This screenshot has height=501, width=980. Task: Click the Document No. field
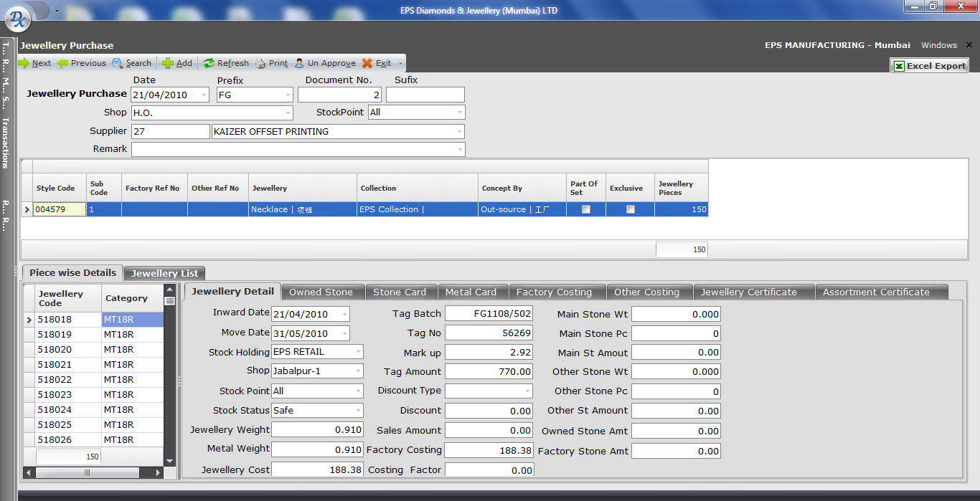(340, 95)
